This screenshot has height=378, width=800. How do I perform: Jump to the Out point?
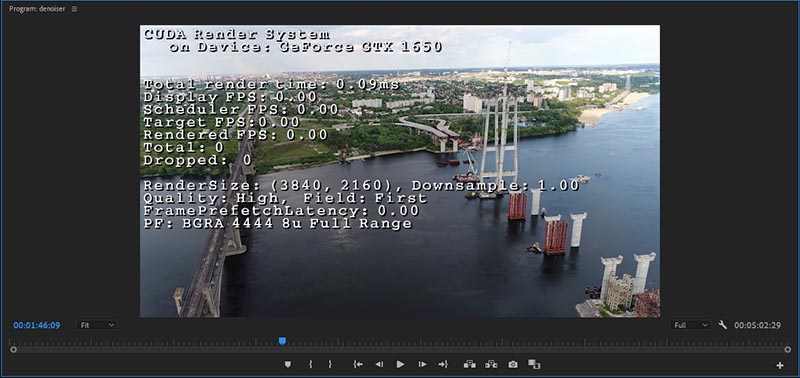click(443, 364)
